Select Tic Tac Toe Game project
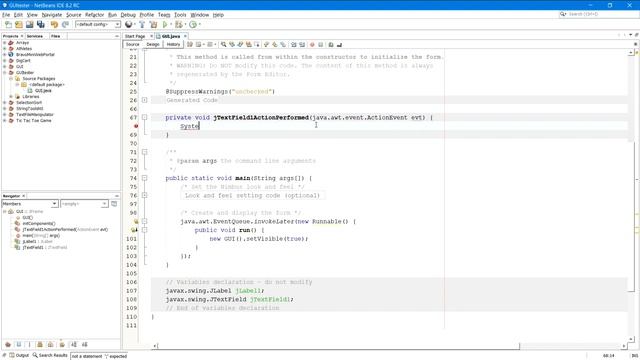Image resolution: width=640 pixels, height=360 pixels. tap(33, 121)
